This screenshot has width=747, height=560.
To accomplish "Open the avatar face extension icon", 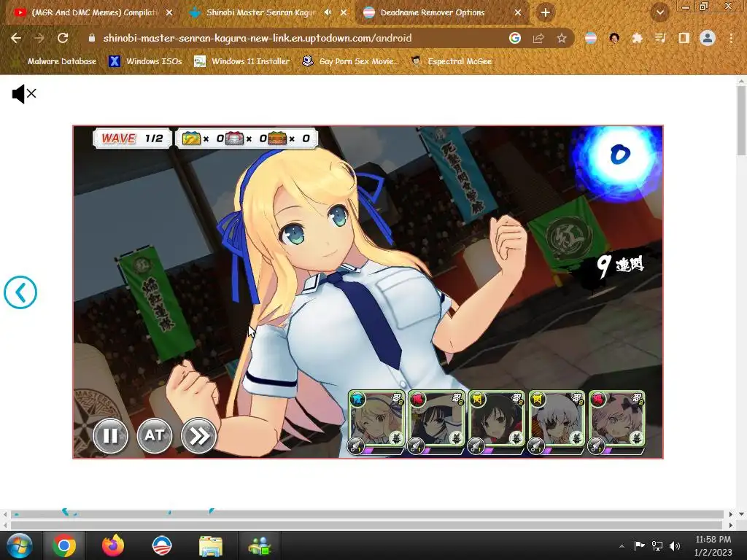I will 614,38.
